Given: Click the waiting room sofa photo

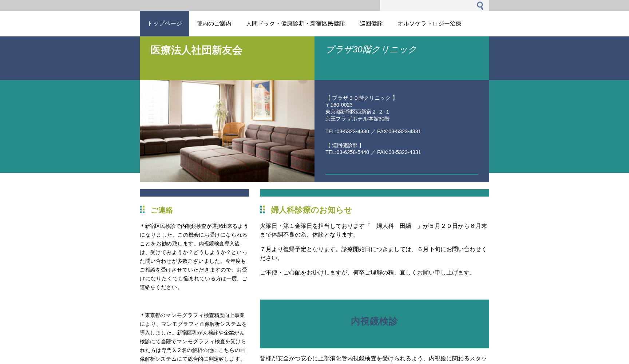Looking at the screenshot, I should [227, 130].
